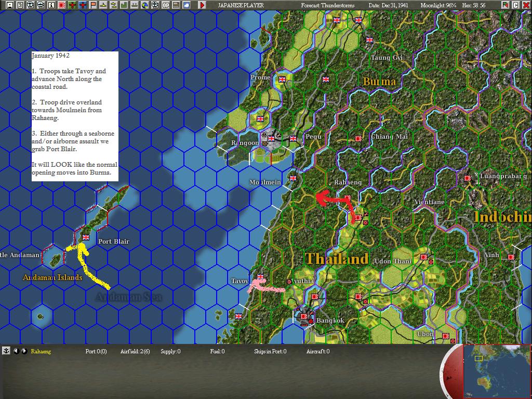Go to next base with right arrow
The image size is (532, 399).
(24, 351)
